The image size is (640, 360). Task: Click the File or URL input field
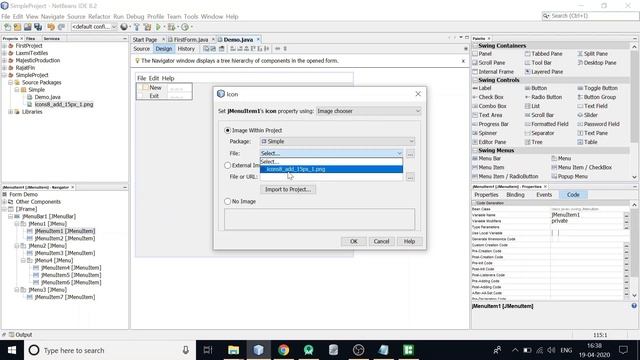331,177
